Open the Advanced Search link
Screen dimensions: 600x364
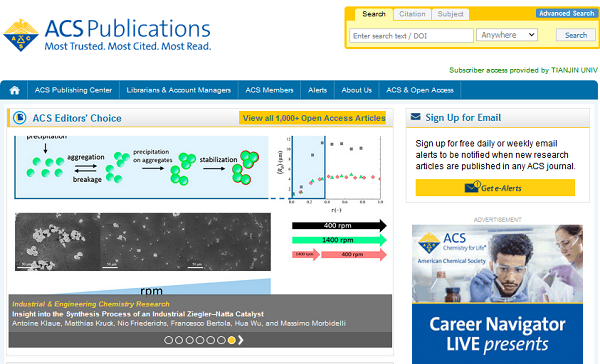566,13
